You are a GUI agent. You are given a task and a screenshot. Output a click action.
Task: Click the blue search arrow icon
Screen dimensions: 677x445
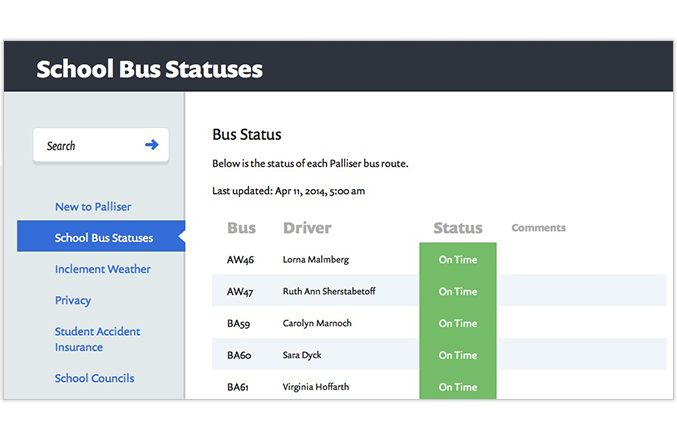tap(152, 145)
